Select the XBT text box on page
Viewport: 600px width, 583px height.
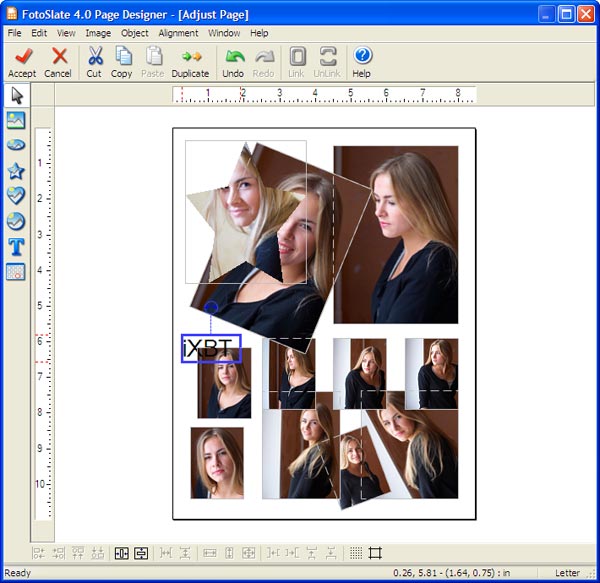point(211,348)
